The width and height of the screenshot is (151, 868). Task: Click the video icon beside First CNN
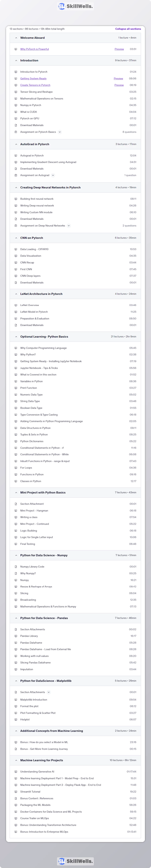16,269
